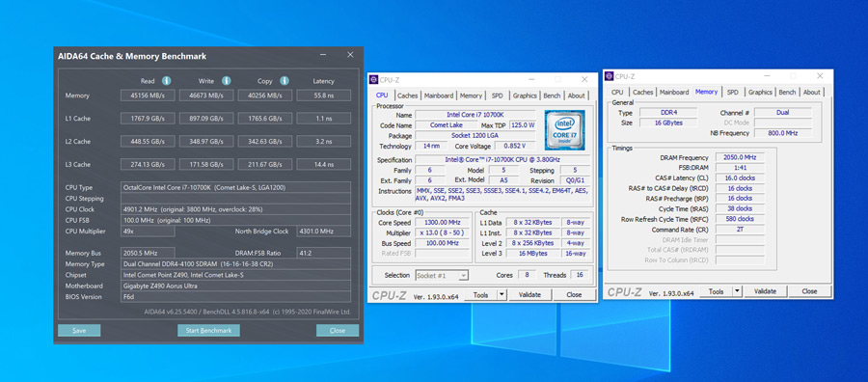Close AIDA64 window with title bar X
This screenshot has height=382, width=868.
pos(350,55)
